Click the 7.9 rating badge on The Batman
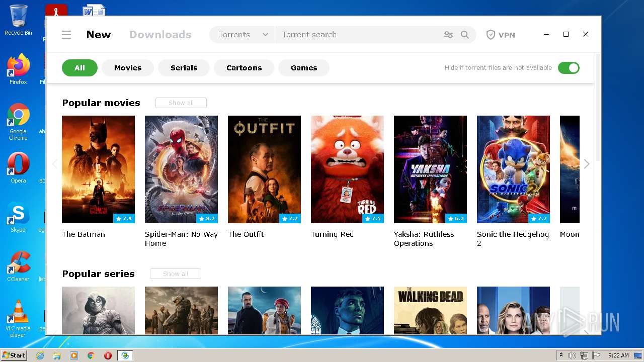 (x=124, y=219)
